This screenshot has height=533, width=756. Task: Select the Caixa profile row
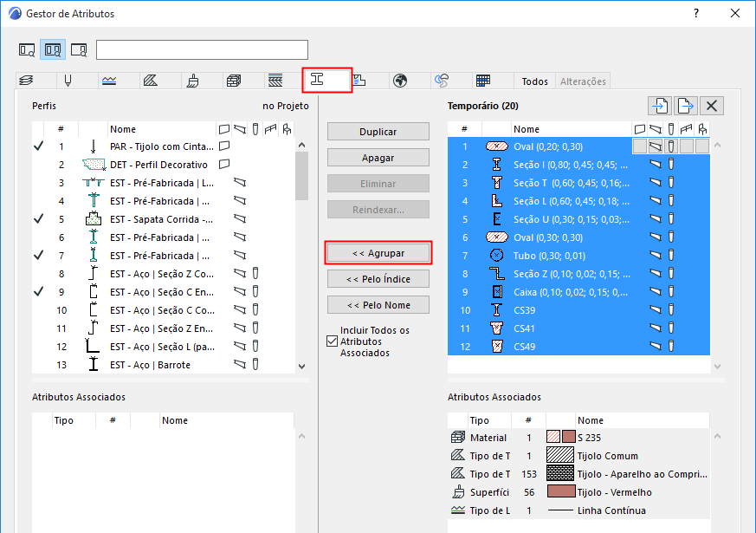tap(578, 292)
